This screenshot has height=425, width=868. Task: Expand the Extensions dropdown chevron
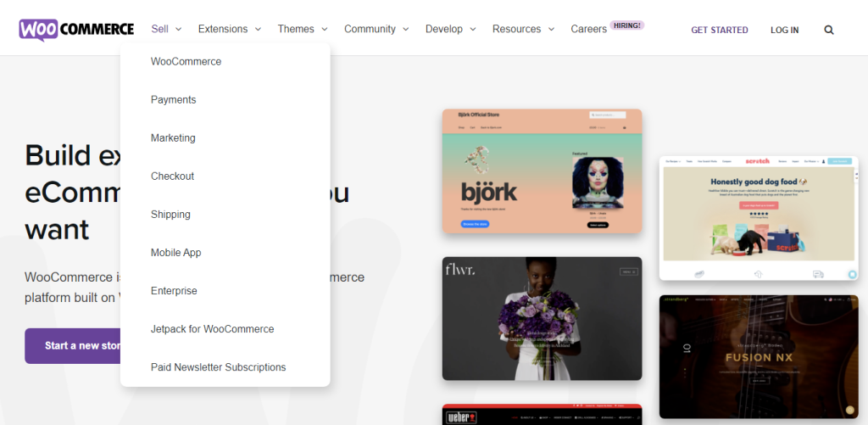tap(258, 30)
